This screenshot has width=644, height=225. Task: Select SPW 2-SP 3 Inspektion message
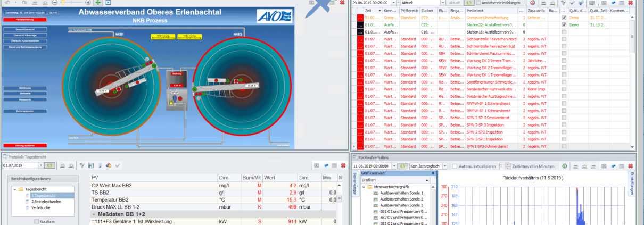(485, 124)
